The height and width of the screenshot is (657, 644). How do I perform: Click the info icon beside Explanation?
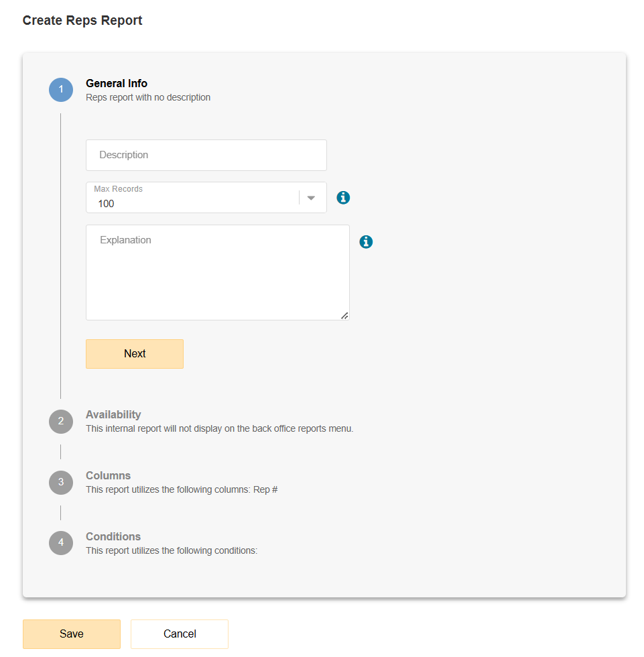(x=365, y=241)
